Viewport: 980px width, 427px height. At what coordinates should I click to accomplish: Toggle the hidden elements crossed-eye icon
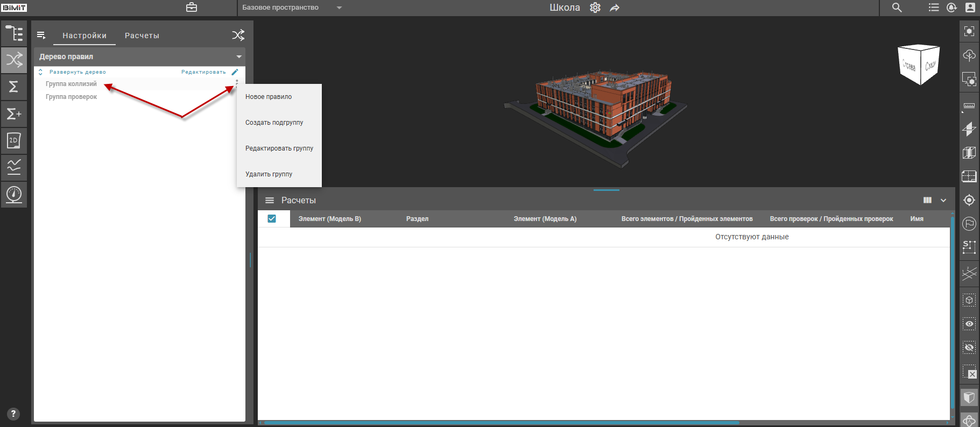click(x=969, y=348)
